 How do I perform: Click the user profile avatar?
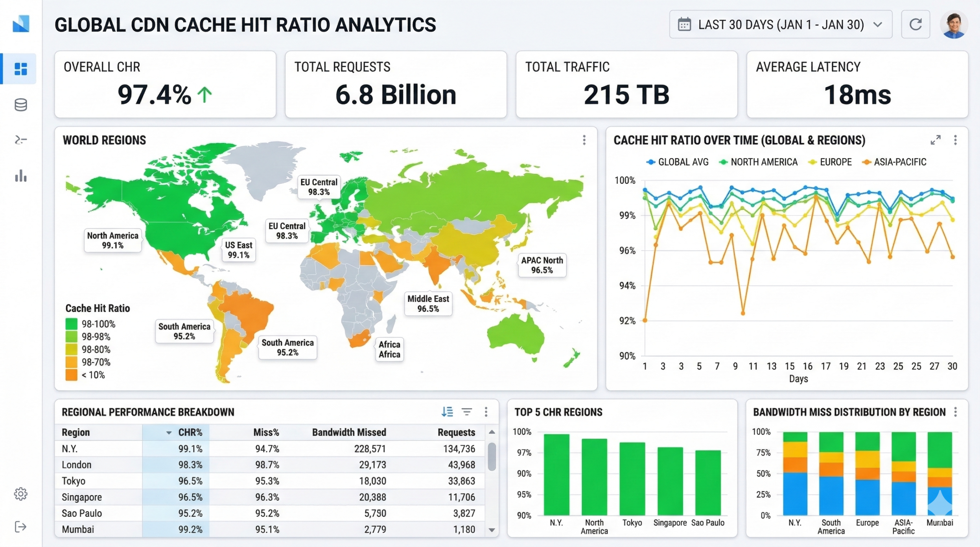(x=954, y=24)
